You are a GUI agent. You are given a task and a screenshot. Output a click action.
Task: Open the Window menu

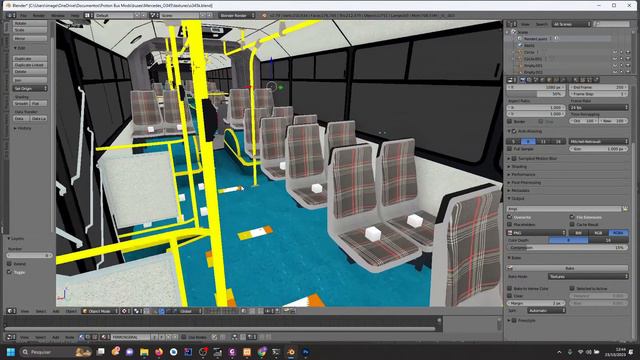click(x=58, y=16)
